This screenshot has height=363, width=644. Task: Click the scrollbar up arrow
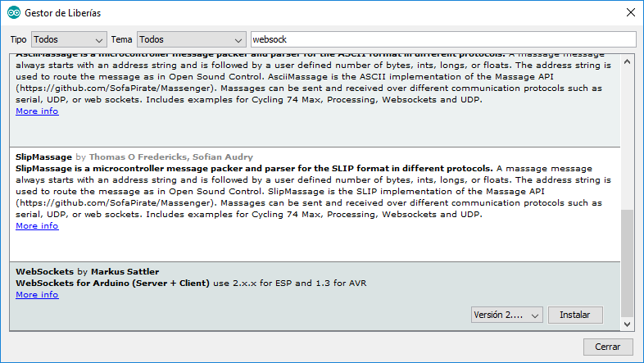[x=627, y=61]
